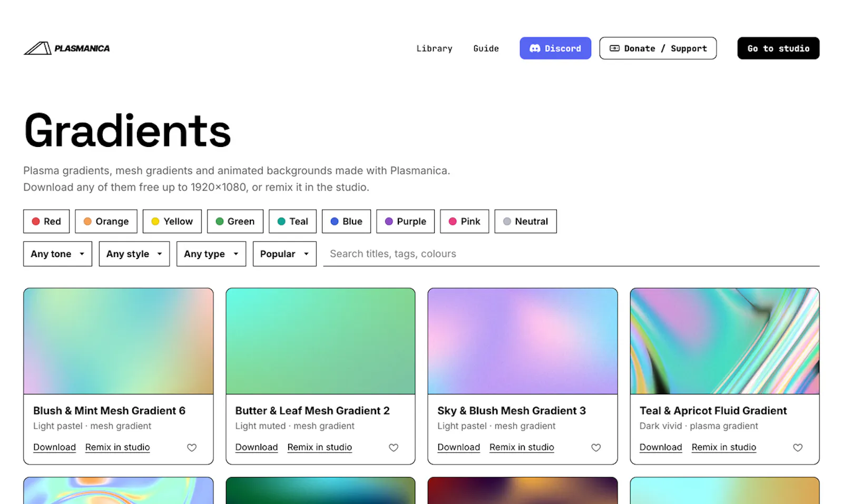The width and height of the screenshot is (843, 504).
Task: Open Teal & Apricot Fluid Gradient thumbnail
Action: 725,341
